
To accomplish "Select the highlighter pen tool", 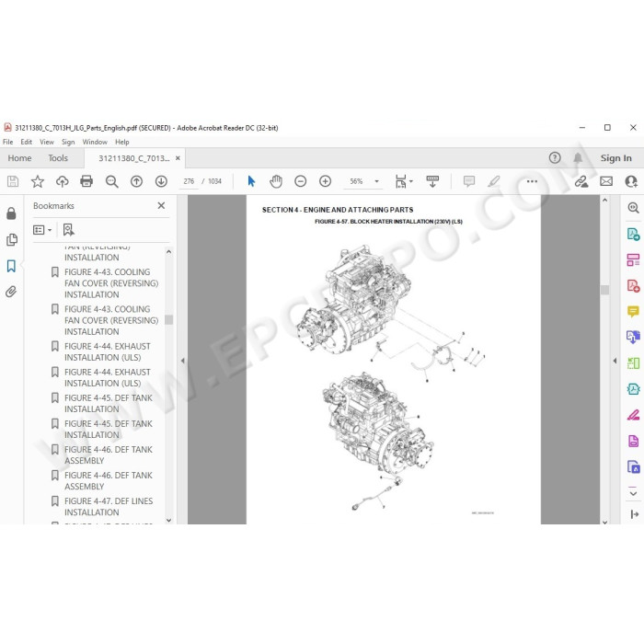I will pos(494,181).
